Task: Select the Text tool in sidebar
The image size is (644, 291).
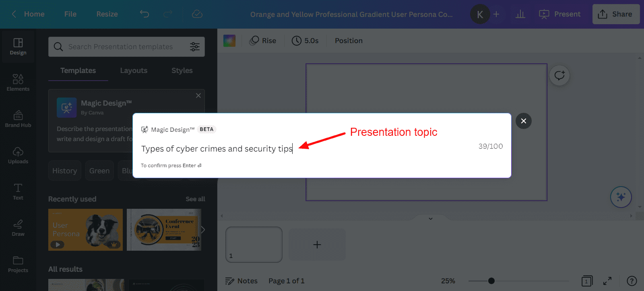Action: 18,191
